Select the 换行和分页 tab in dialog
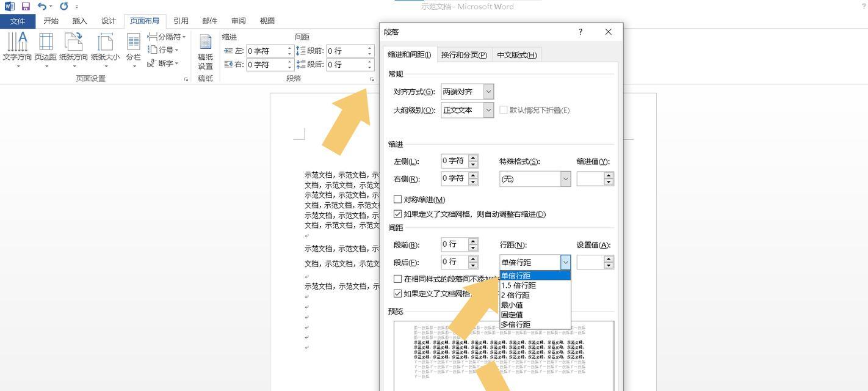This screenshot has width=868, height=391. click(464, 55)
